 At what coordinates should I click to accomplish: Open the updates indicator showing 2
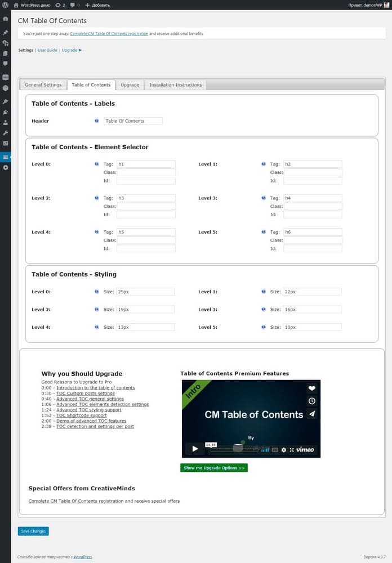pos(60,5)
